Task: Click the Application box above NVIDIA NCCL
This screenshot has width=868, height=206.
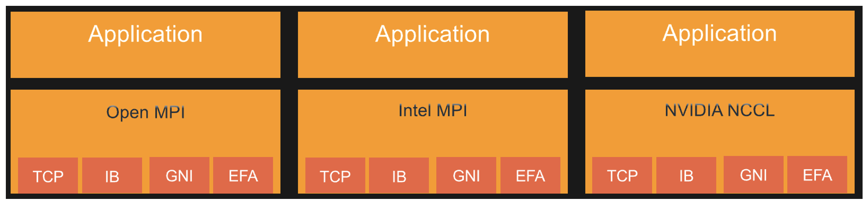Action: click(x=720, y=44)
